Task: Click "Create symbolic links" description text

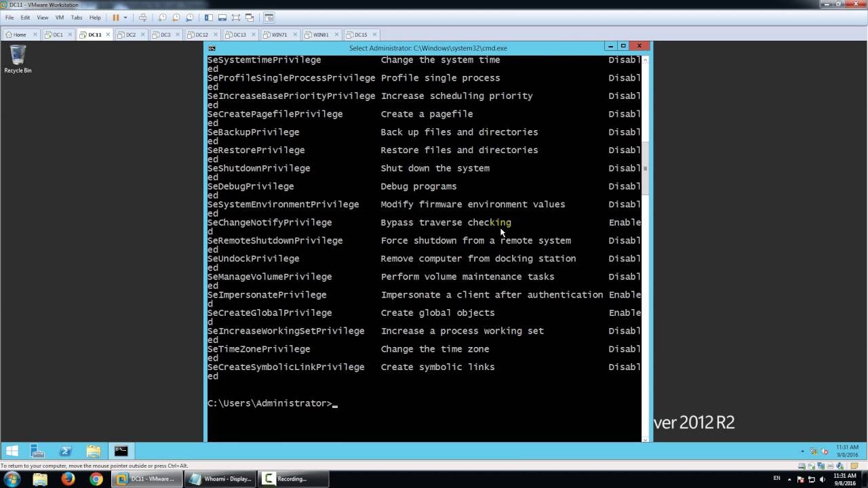Action: [x=438, y=367]
